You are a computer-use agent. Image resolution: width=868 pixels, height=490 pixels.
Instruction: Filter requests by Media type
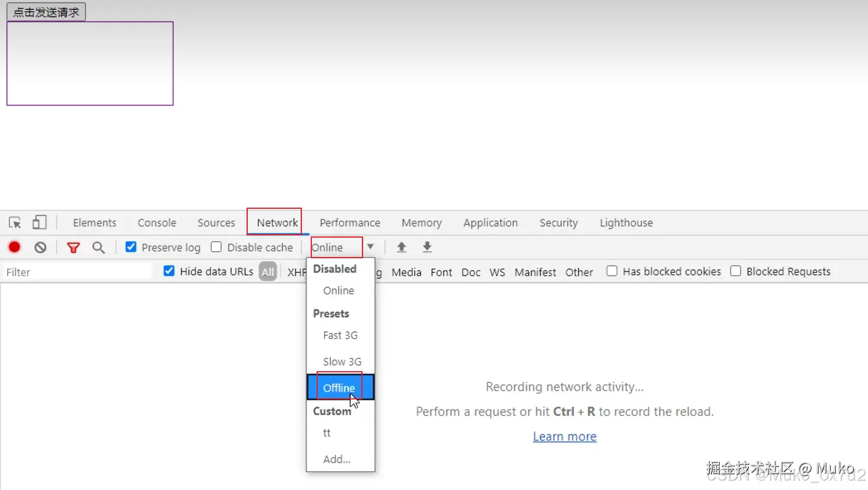point(407,272)
